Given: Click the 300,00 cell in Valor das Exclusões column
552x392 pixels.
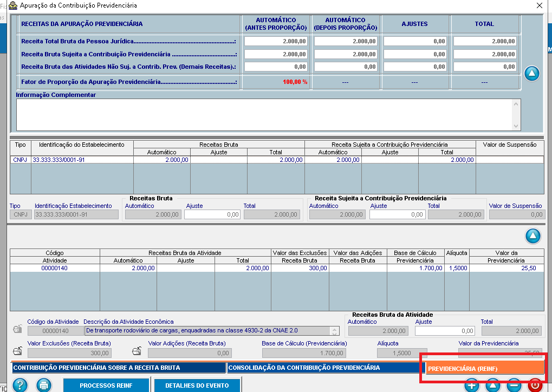Looking at the screenshot, I should [299, 268].
